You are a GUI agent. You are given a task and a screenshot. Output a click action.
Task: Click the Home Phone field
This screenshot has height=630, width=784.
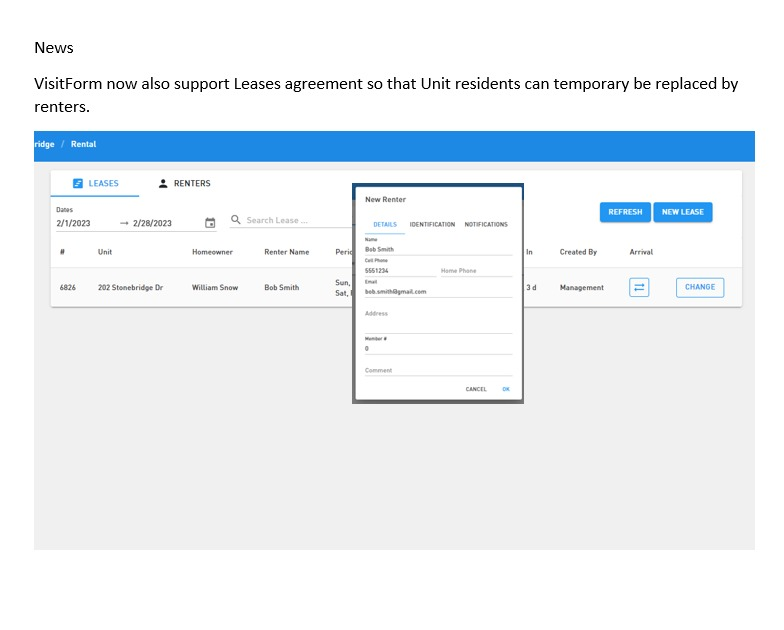[x=476, y=270]
